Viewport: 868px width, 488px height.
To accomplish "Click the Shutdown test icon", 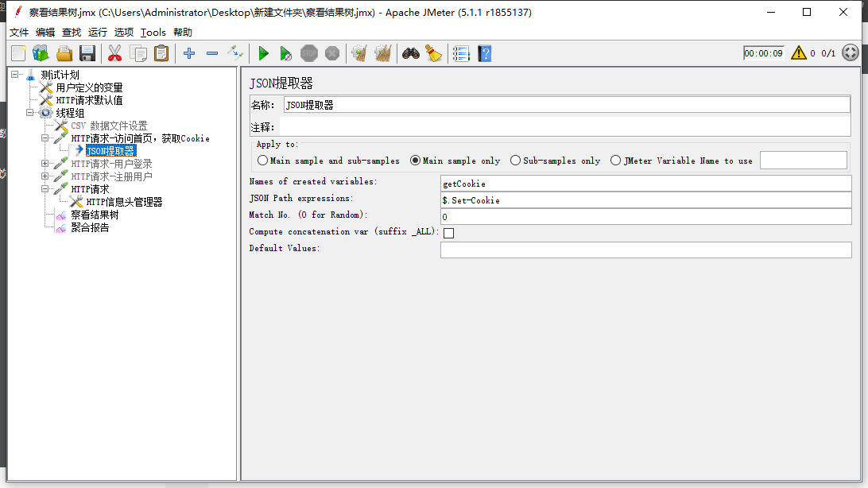I will coord(332,54).
